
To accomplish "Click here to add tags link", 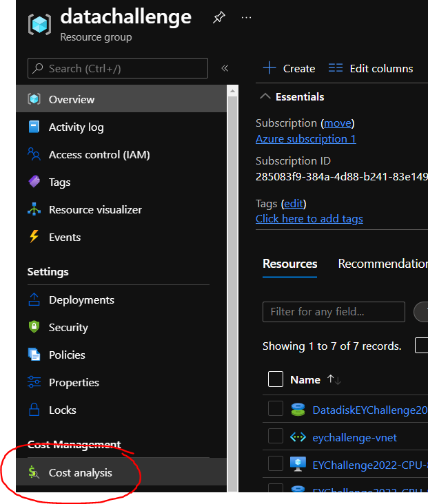I will click(x=309, y=218).
